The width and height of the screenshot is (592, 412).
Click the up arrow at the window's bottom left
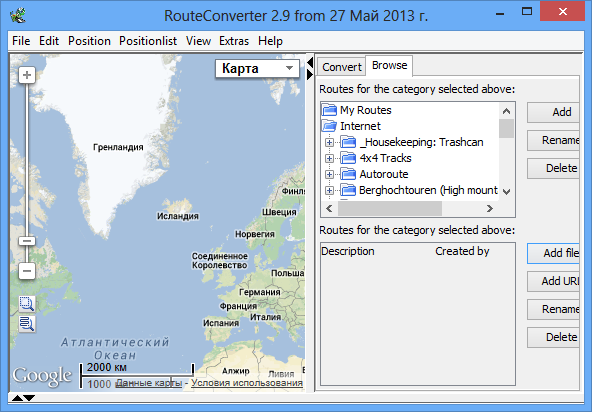(x=17, y=398)
